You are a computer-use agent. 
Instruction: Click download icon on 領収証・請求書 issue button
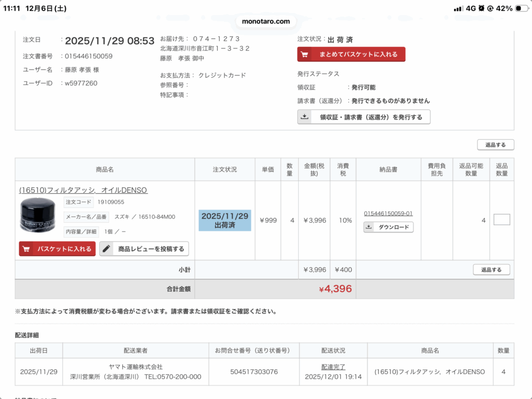coord(304,117)
